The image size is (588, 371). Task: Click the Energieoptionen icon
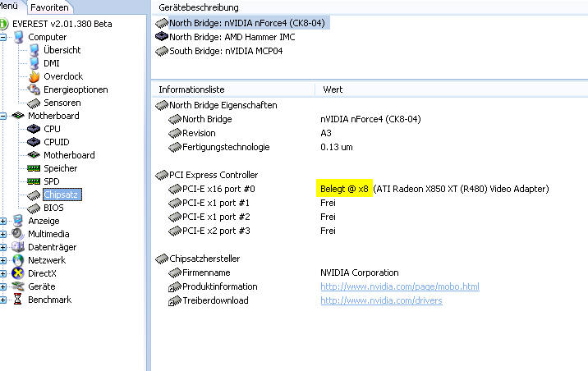pyautogui.click(x=34, y=89)
